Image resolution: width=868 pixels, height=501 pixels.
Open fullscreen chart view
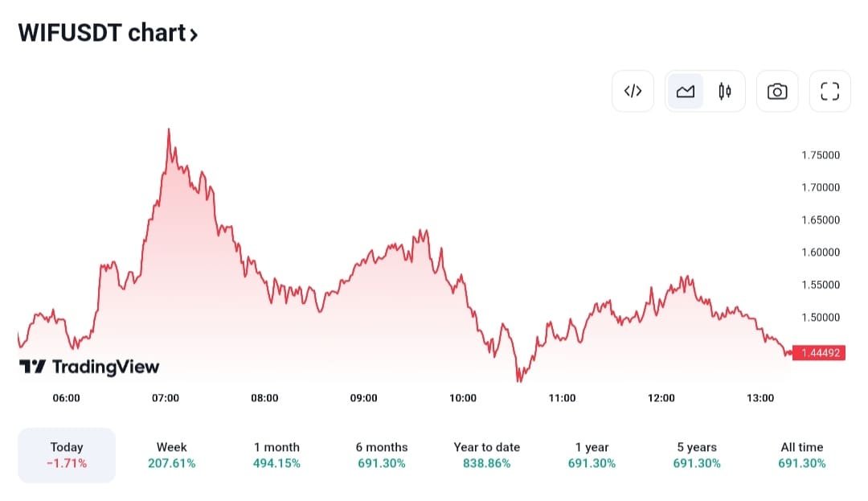(x=829, y=91)
